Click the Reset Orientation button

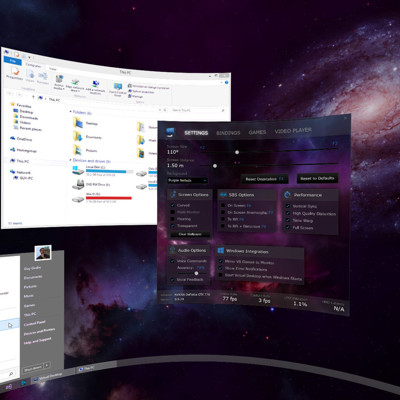coord(265,179)
